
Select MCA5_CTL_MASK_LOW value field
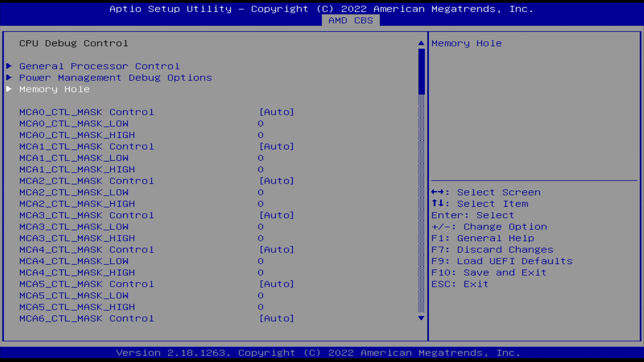[261, 295]
